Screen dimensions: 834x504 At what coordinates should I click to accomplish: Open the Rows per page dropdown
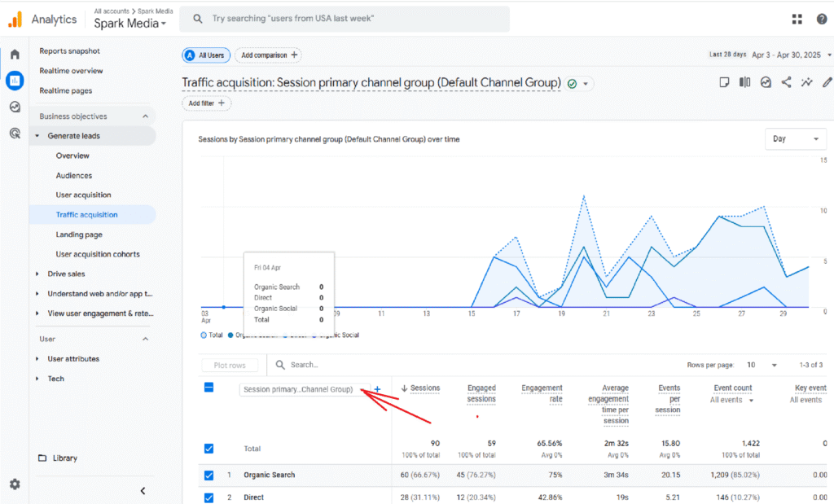(x=762, y=365)
